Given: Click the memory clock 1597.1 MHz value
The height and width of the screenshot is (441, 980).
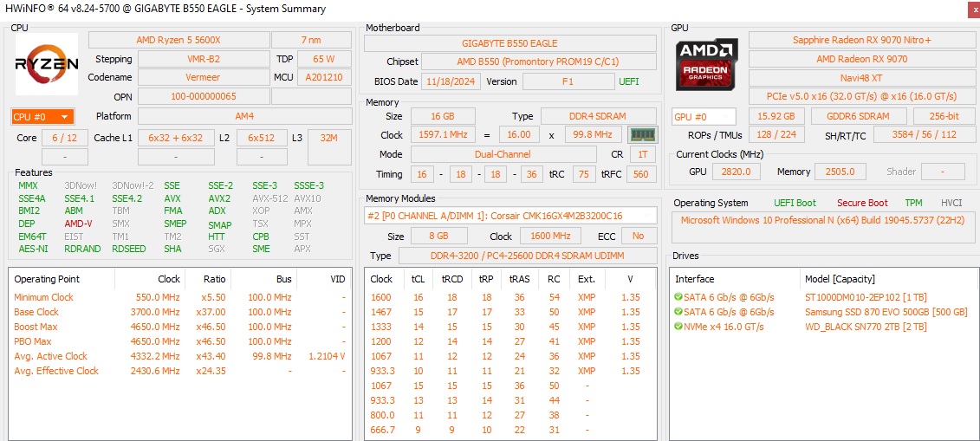Looking at the screenshot, I should pyautogui.click(x=444, y=135).
